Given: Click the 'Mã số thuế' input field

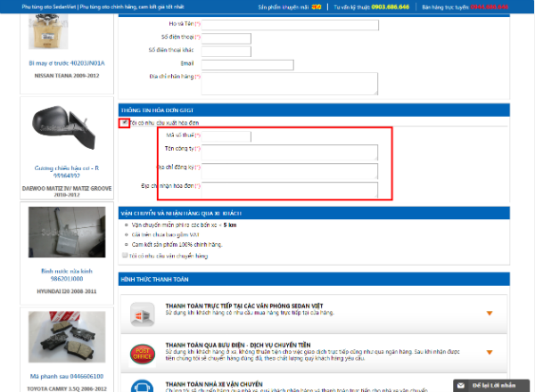Looking at the screenshot, I should 226,136.
